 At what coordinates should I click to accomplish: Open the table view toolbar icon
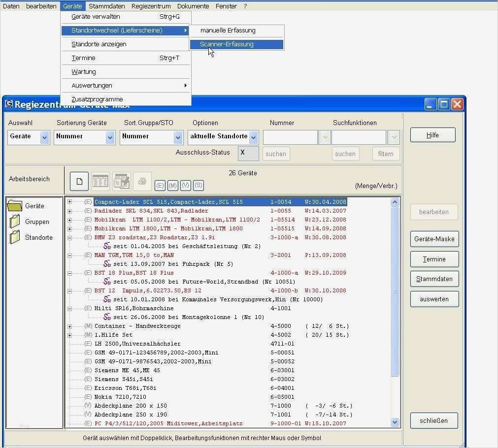(100, 181)
